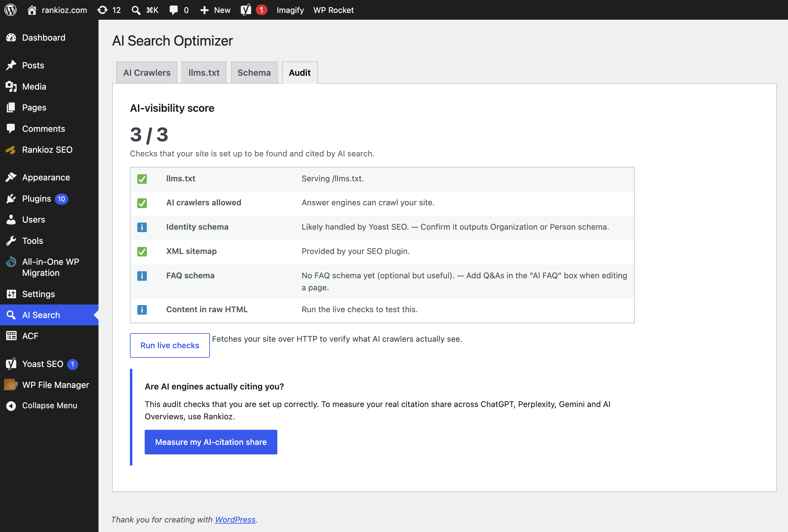Click green check next to AI crawlers allowed
788x532 pixels.
pyautogui.click(x=142, y=203)
